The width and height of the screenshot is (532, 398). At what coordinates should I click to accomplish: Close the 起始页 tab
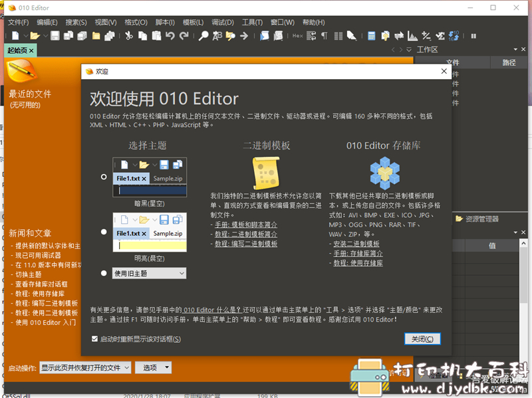coord(31,51)
